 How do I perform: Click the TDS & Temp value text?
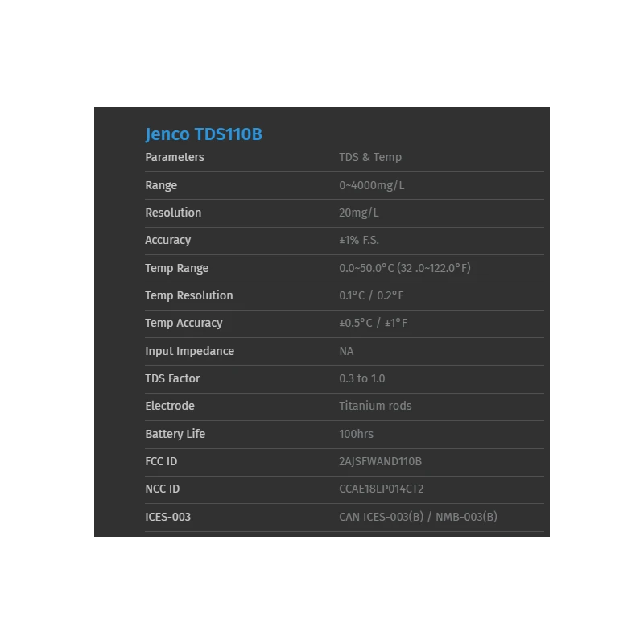click(x=369, y=157)
